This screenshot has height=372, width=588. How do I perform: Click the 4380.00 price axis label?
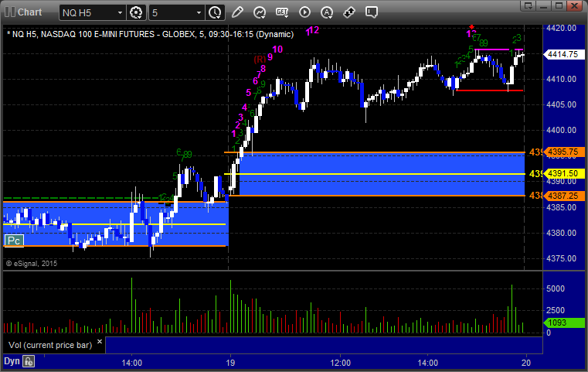pyautogui.click(x=562, y=233)
